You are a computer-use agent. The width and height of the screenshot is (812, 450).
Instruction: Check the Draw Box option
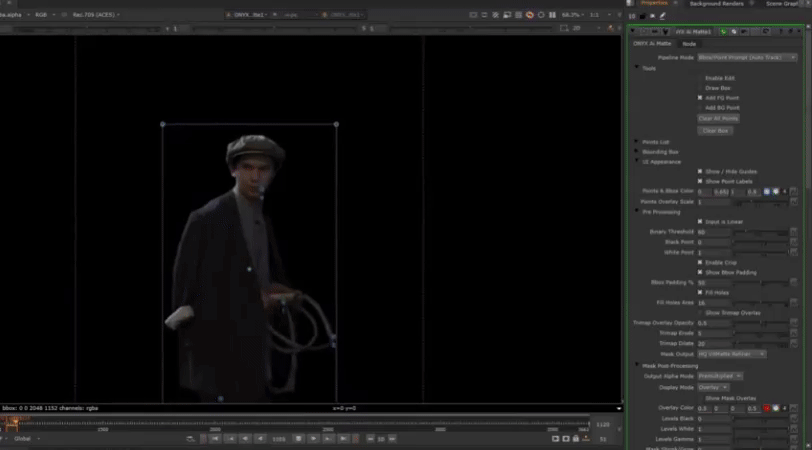[x=700, y=88]
